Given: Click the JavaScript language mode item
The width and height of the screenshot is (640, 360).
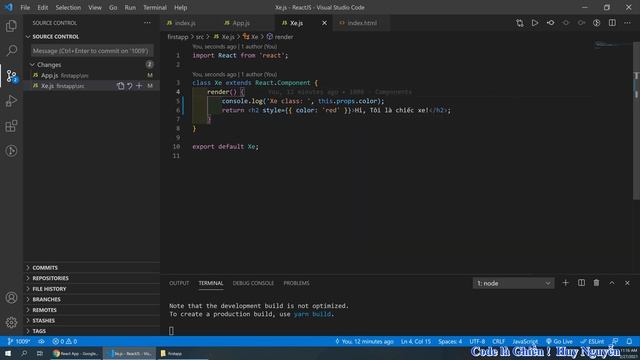Looking at the screenshot, I should [x=525, y=341].
